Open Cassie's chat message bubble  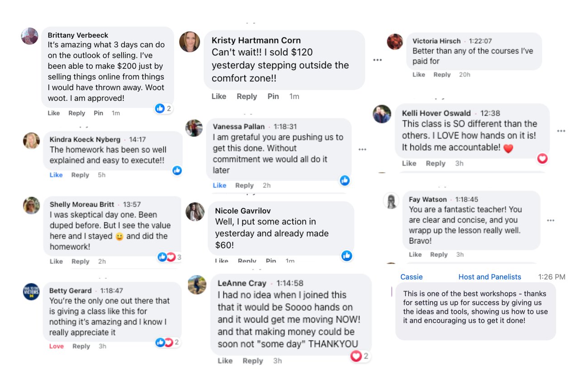(475, 312)
